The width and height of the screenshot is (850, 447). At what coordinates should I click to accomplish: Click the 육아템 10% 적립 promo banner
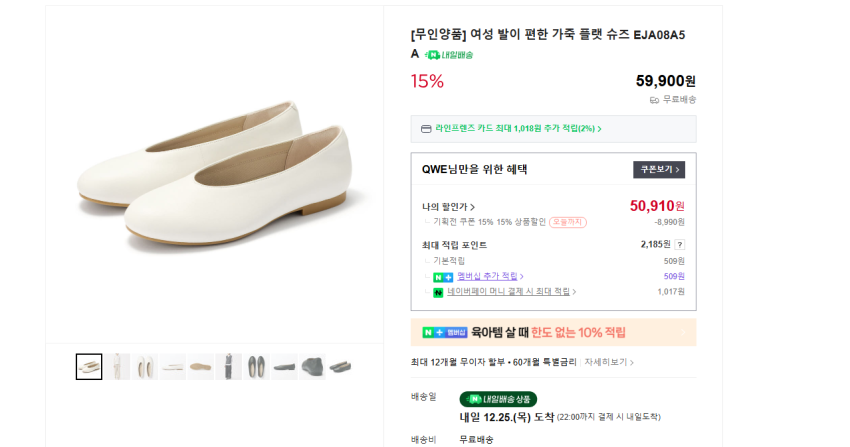pyautogui.click(x=553, y=332)
